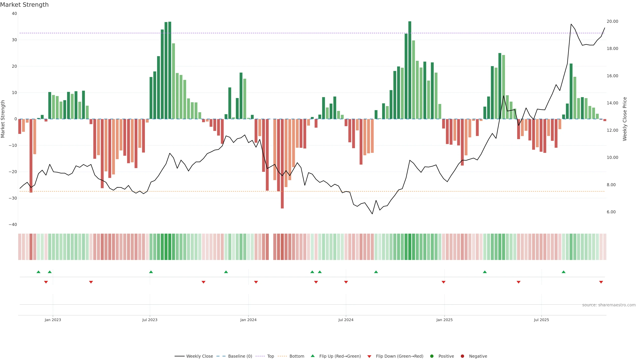Click the Flip Up marker before Jan 2024
The height and width of the screenshot is (362, 644).
226,272
